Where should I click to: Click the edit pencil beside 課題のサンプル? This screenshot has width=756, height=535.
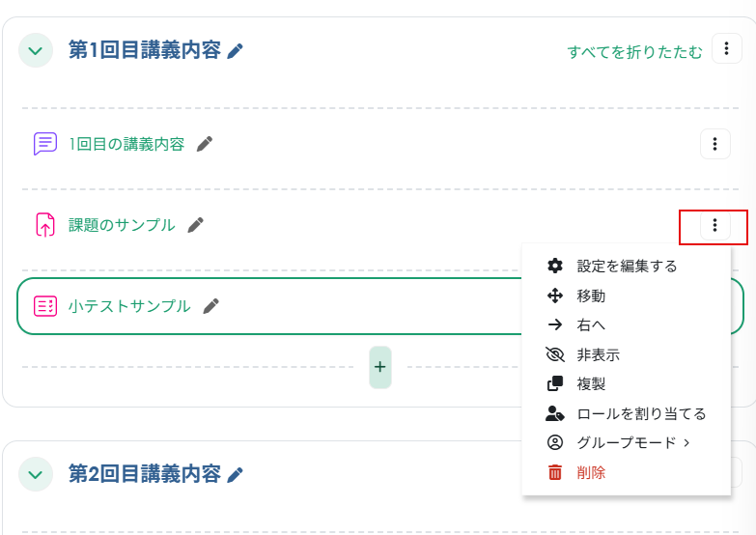196,225
